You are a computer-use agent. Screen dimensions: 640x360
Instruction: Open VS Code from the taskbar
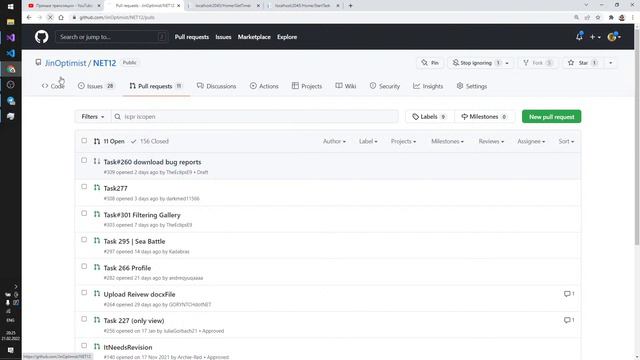(x=11, y=53)
